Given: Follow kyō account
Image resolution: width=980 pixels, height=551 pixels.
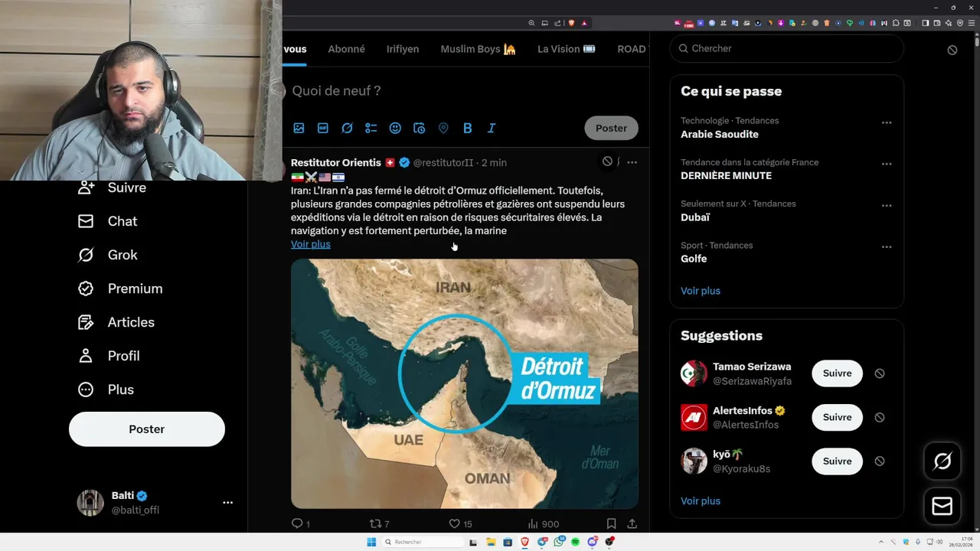Looking at the screenshot, I should click(x=837, y=461).
